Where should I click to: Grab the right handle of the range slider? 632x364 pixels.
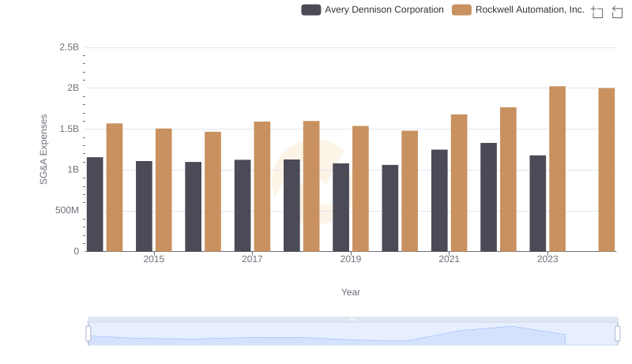pyautogui.click(x=617, y=333)
